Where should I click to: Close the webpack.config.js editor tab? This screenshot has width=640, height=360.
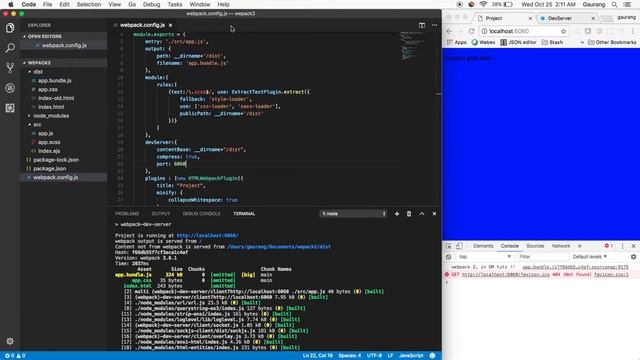click(x=171, y=25)
